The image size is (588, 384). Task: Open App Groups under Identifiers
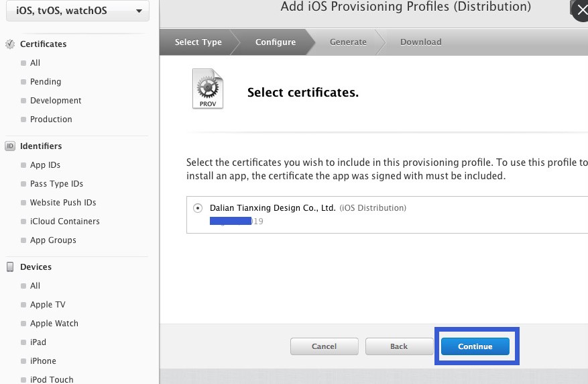pyautogui.click(x=53, y=240)
